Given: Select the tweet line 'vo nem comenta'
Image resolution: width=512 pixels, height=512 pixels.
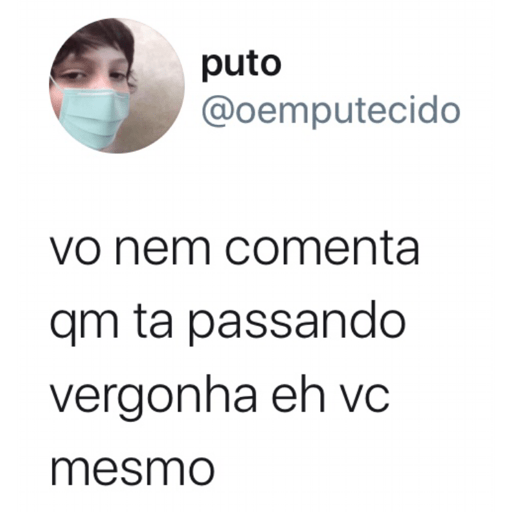Looking at the screenshot, I should [235, 249].
